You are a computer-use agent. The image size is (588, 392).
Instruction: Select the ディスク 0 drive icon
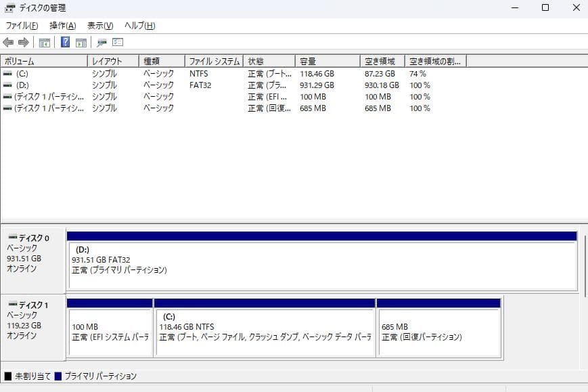coord(14,238)
